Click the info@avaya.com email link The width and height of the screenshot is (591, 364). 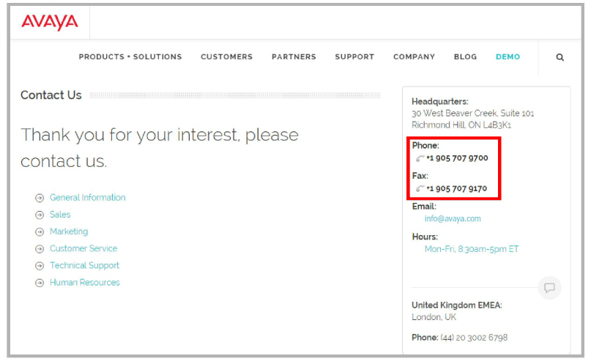click(x=453, y=218)
